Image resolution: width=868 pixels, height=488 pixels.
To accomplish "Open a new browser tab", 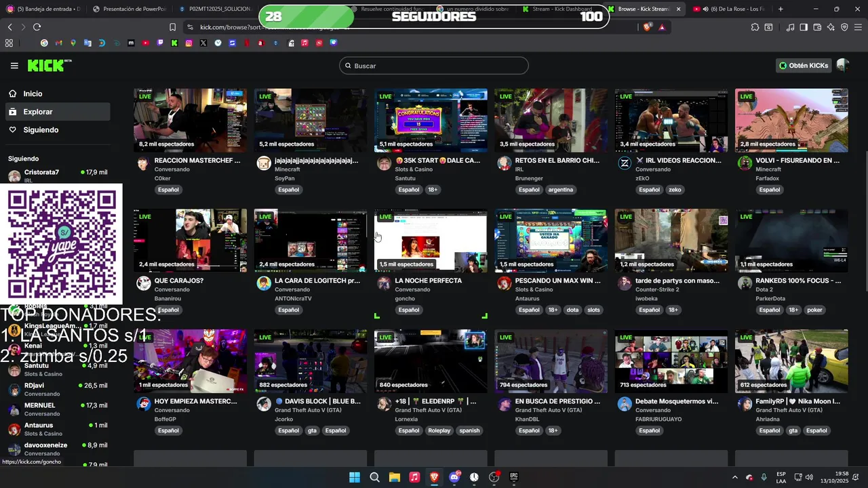I will pyautogui.click(x=781, y=9).
